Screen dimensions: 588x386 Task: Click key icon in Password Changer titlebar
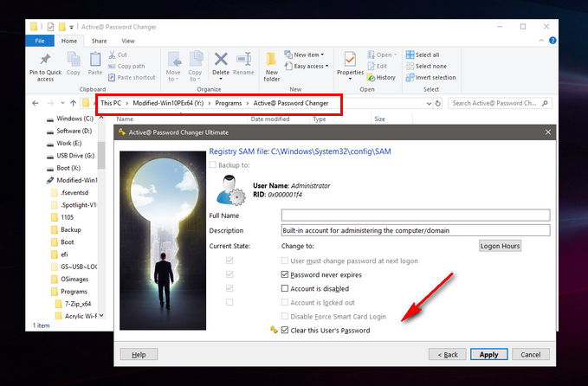(x=121, y=132)
